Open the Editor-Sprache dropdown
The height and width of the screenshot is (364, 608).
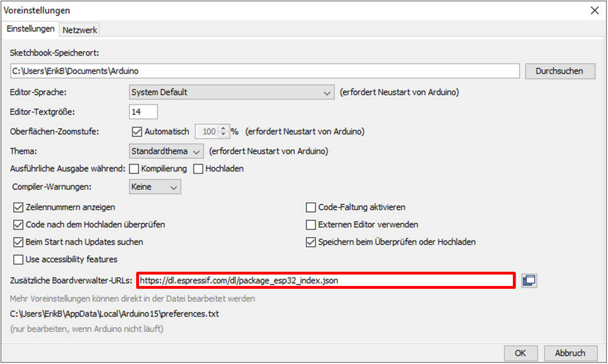tap(231, 92)
